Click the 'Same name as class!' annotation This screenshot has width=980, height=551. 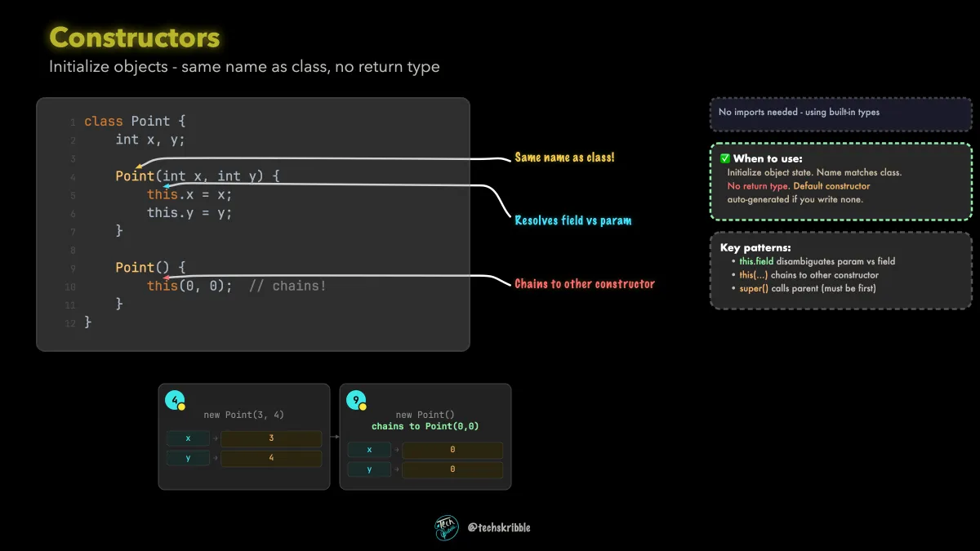pyautogui.click(x=564, y=157)
